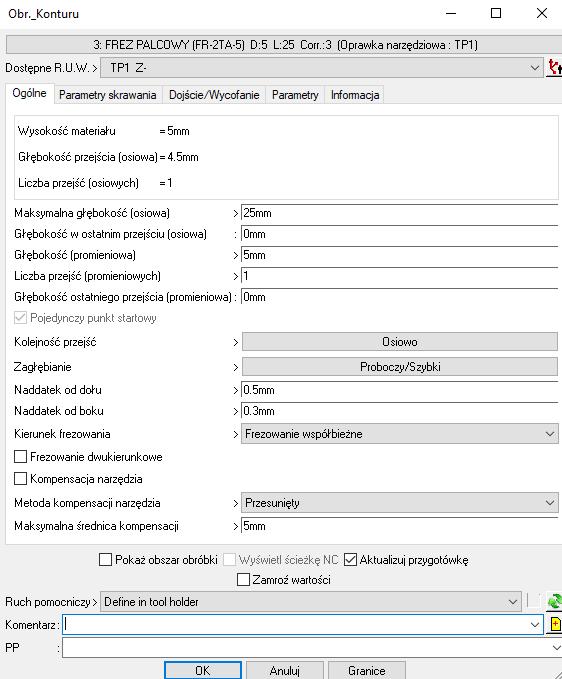Check Zamroź wartości option
Screen dimensions: 562x679
[243, 579]
